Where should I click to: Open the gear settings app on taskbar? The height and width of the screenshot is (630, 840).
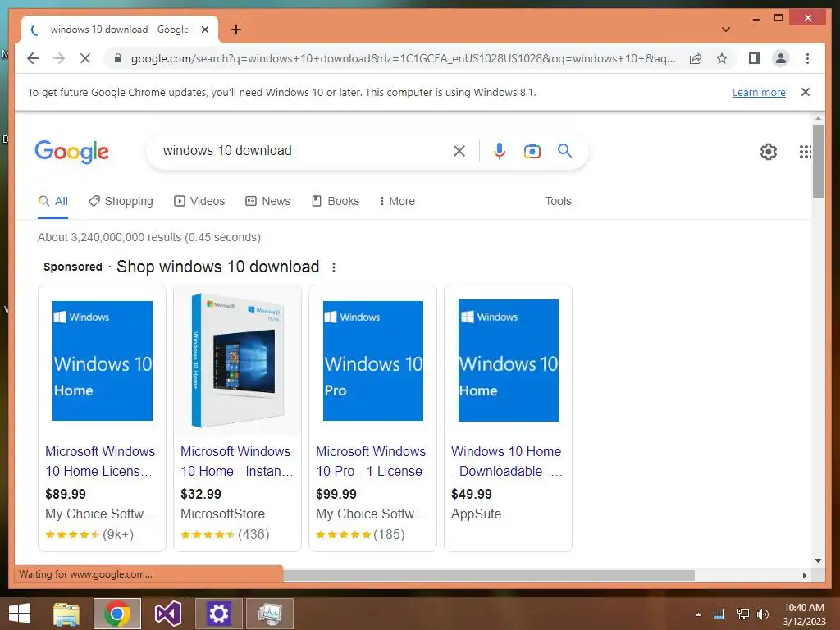(x=218, y=614)
